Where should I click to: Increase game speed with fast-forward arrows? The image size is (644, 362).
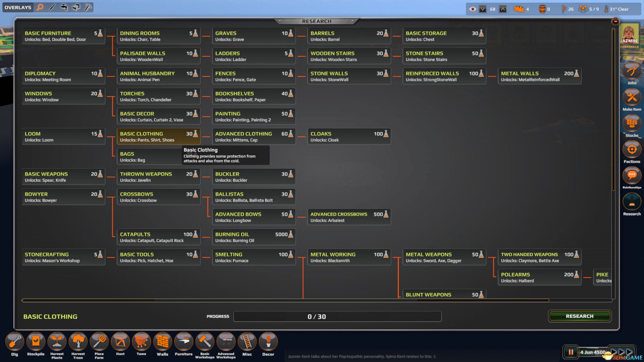pos(622,352)
